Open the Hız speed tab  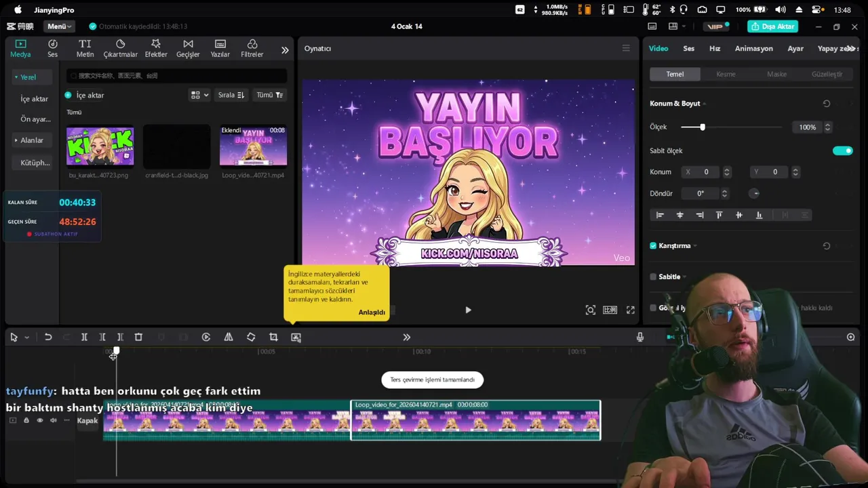click(715, 48)
